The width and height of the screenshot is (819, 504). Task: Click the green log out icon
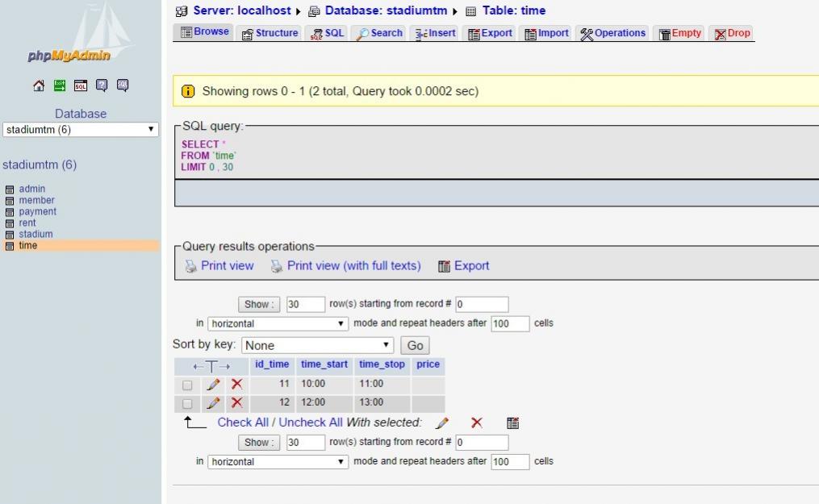tap(59, 85)
